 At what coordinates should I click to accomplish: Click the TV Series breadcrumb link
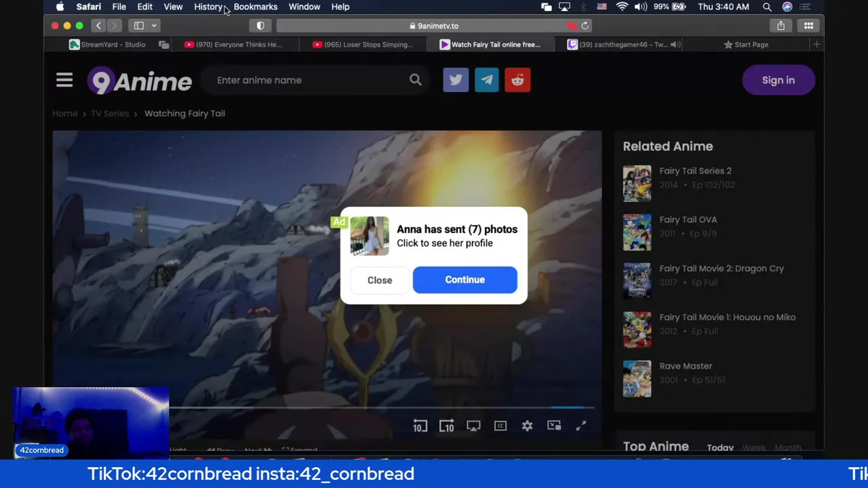pyautogui.click(x=110, y=113)
